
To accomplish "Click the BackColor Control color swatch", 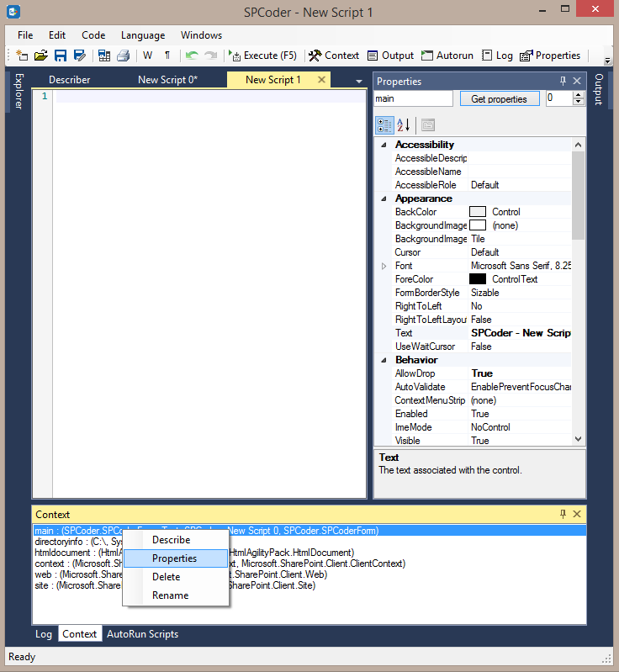I will point(478,212).
